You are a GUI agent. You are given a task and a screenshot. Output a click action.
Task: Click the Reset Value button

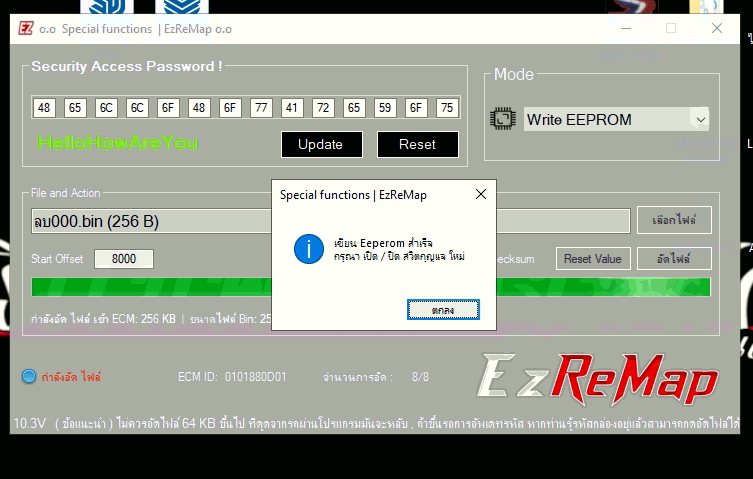[593, 258]
